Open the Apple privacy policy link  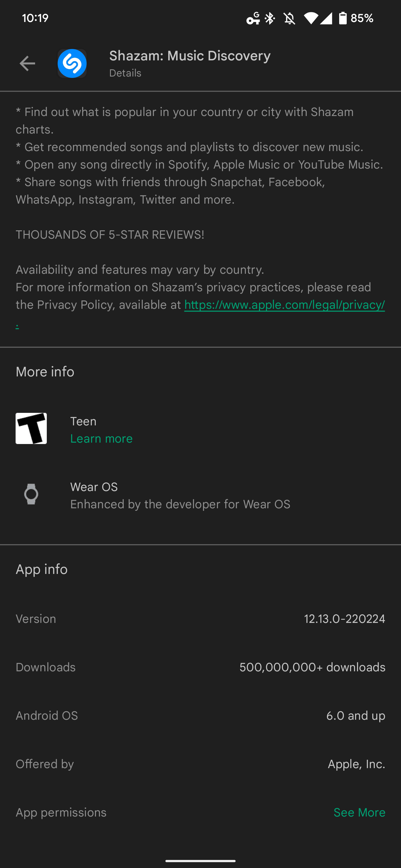(x=284, y=305)
